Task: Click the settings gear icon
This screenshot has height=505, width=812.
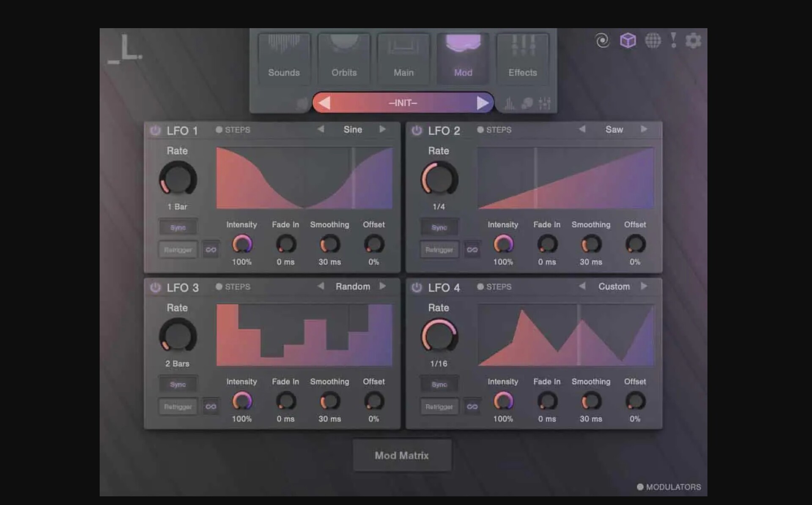Action: click(x=693, y=41)
